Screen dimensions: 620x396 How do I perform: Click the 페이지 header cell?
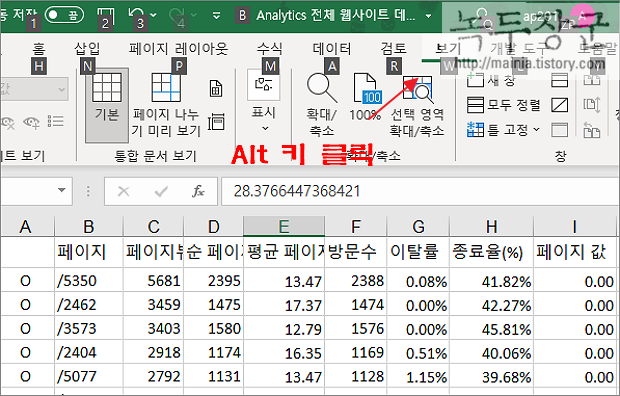click(89, 252)
